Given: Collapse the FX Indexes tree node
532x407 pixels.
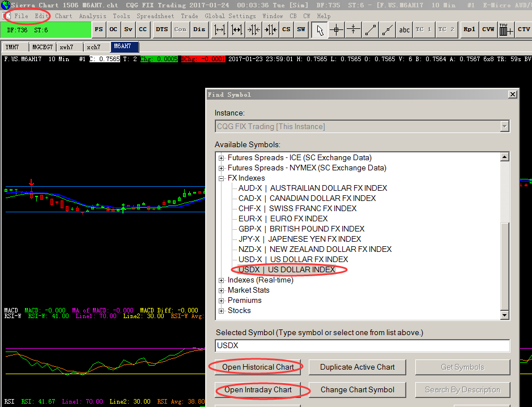Looking at the screenshot, I should tap(222, 178).
